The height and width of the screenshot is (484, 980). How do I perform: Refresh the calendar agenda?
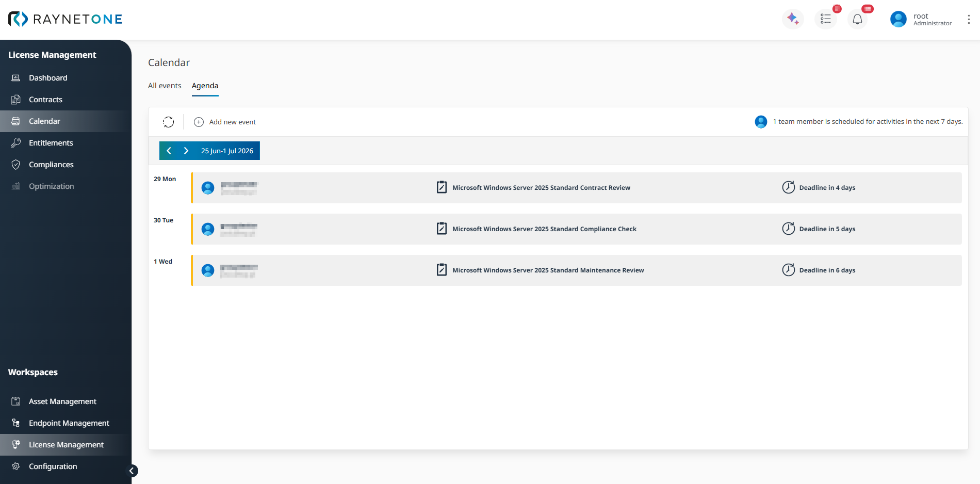point(168,122)
